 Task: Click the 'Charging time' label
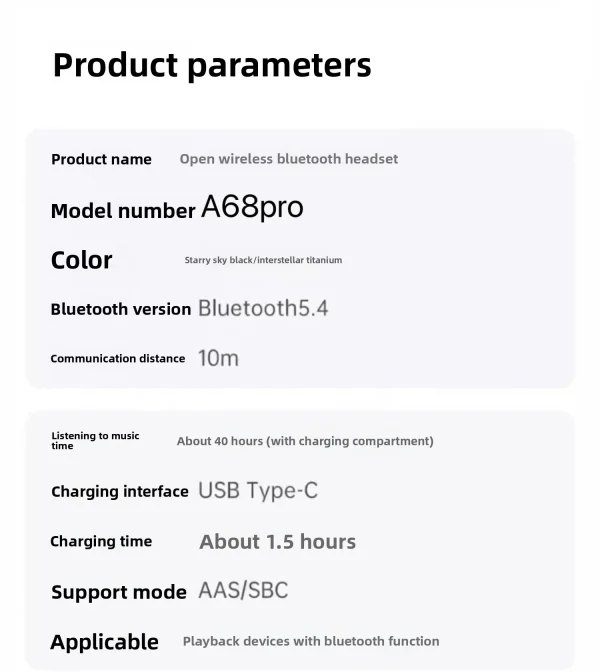click(101, 541)
